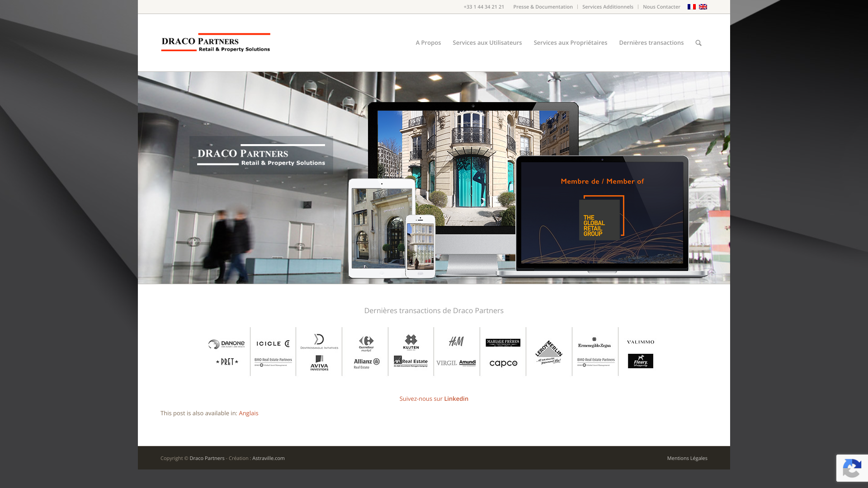Open the Aviva Investors logo
868x488 pixels.
[319, 363]
